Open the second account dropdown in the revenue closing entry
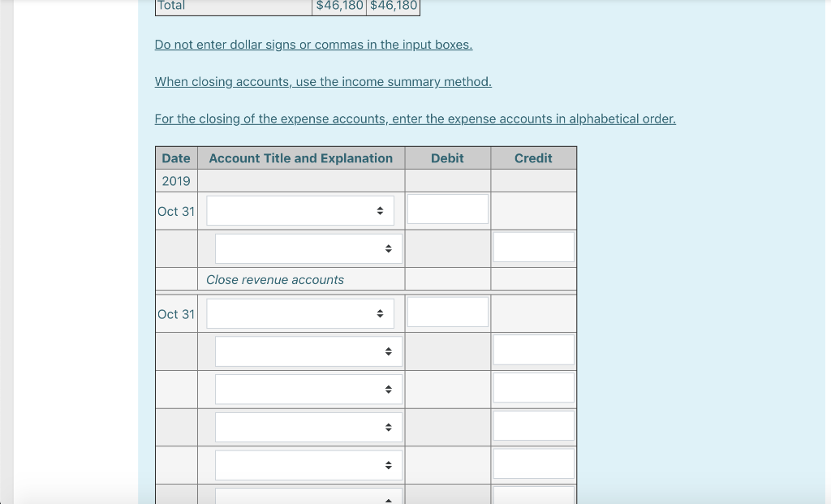The image size is (831, 504). point(308,248)
